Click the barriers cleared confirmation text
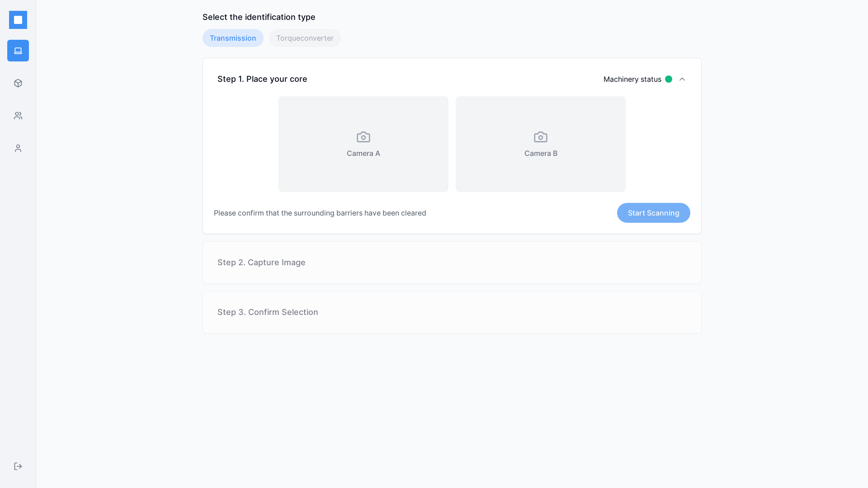 coord(320,213)
